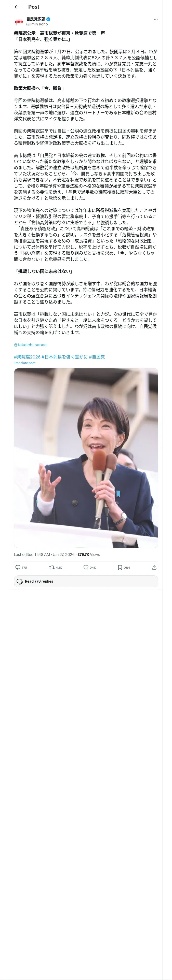
Task: Open the @jimin_koho handle
Action: [x=37, y=24]
